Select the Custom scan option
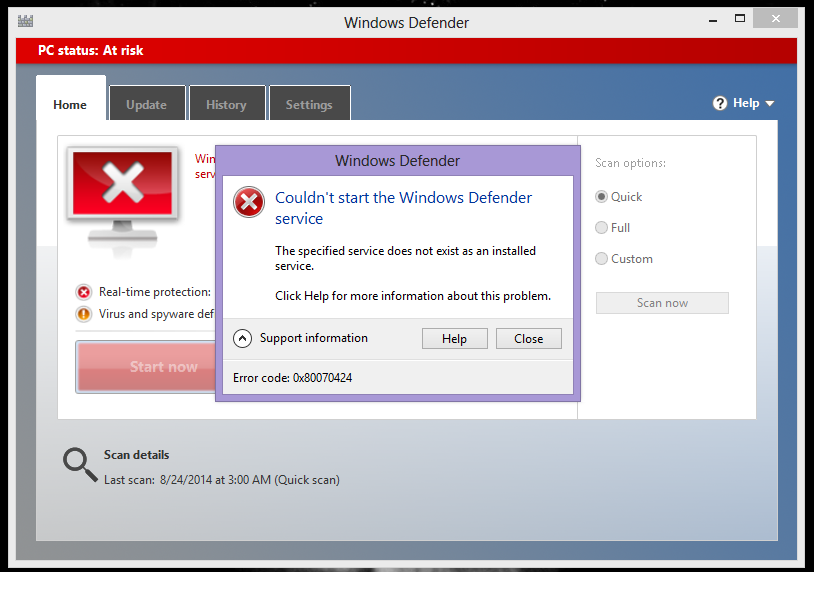The height and width of the screenshot is (615, 814). (601, 258)
